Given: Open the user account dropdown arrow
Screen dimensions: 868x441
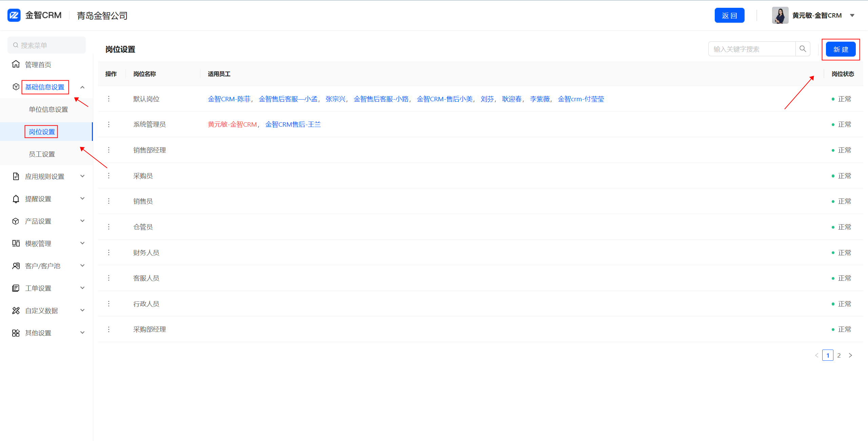Looking at the screenshot, I should (852, 15).
